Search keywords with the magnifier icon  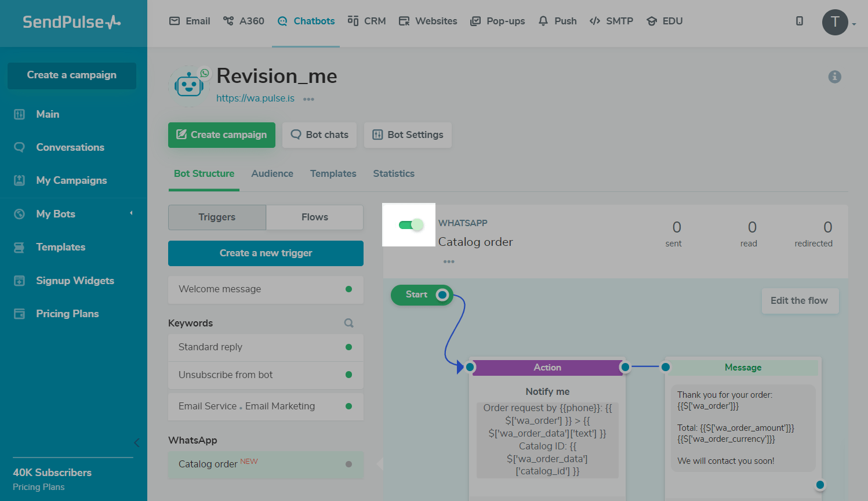348,323
